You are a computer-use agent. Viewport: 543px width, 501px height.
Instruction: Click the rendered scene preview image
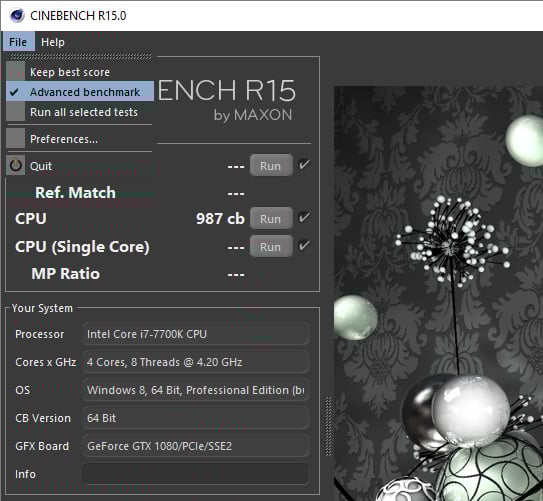(438, 294)
